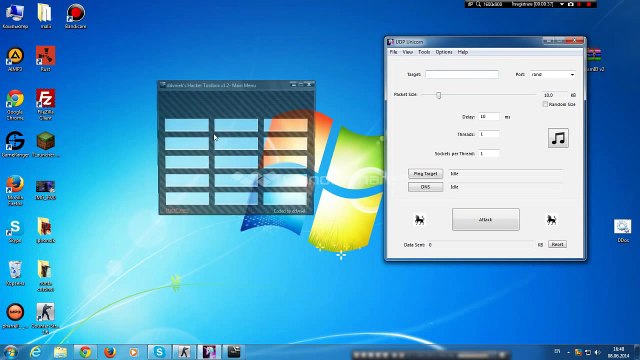
Task: Select the Rust desktop shortcut
Action: click(45, 60)
